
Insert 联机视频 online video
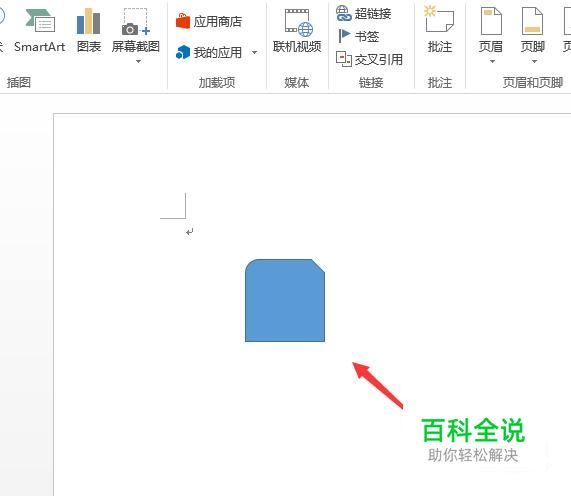297,32
